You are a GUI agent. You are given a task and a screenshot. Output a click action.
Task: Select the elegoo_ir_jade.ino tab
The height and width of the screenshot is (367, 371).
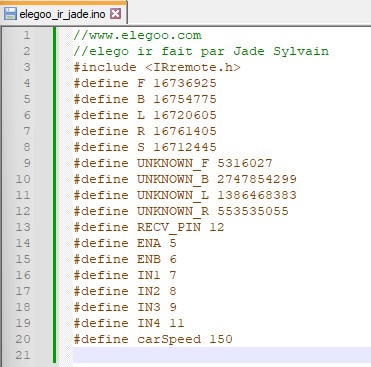pyautogui.click(x=63, y=14)
